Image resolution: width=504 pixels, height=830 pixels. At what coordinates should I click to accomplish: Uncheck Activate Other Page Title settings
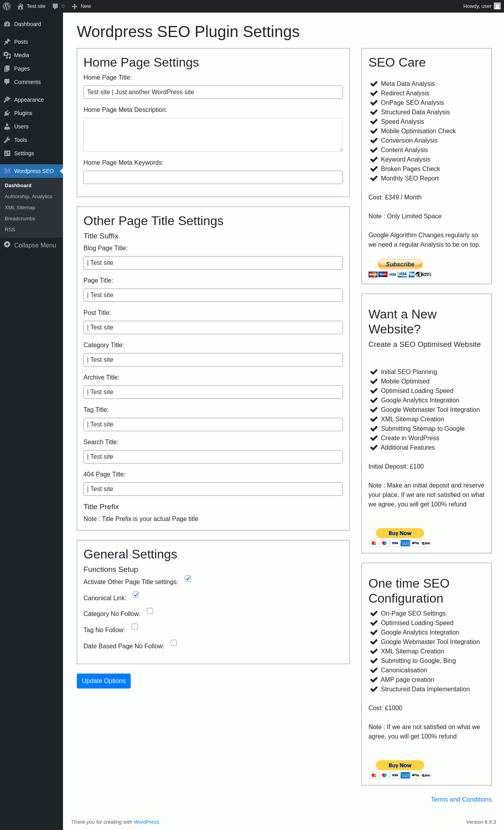point(188,579)
